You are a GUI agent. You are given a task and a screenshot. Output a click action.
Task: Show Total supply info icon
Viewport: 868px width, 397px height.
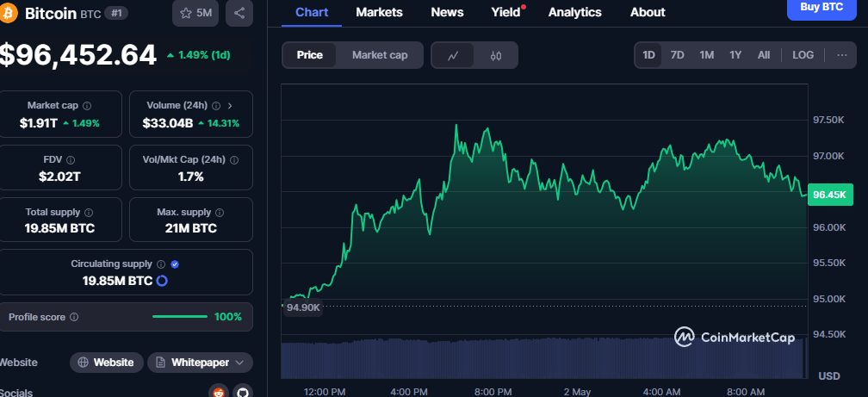coord(89,212)
